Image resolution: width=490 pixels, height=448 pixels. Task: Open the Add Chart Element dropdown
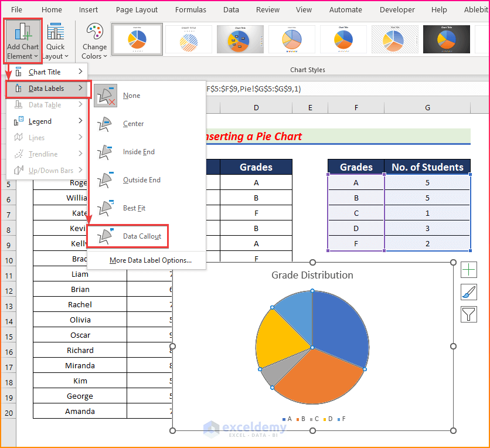(22, 41)
